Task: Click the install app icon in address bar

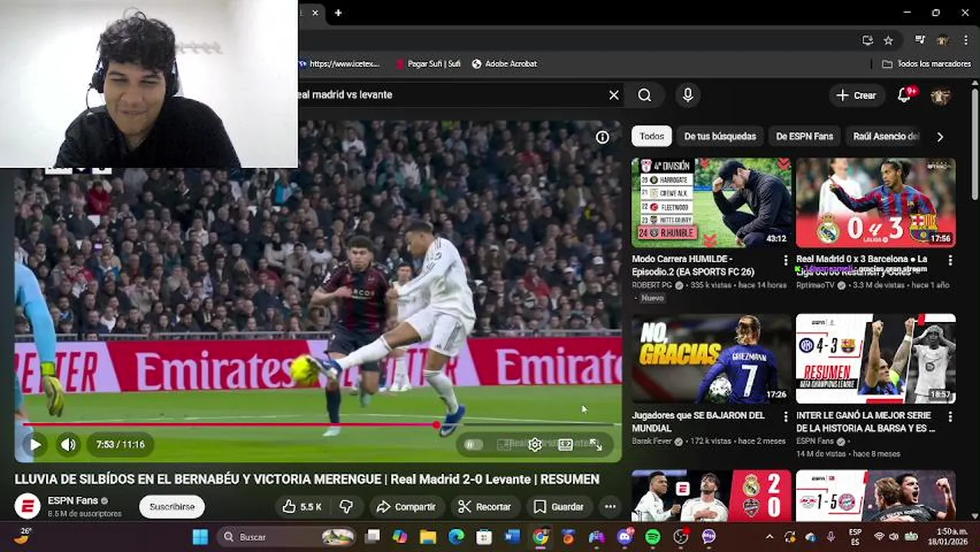Action: coord(867,41)
